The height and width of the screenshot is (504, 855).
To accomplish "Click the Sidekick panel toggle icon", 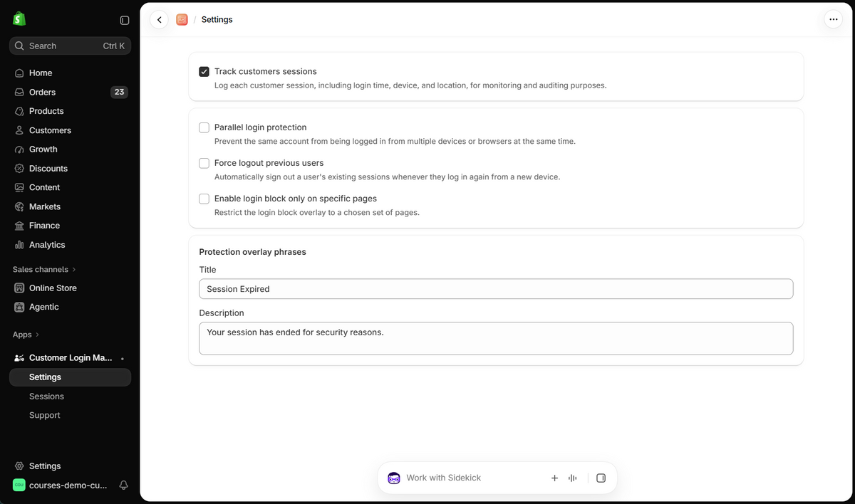I will [x=601, y=478].
